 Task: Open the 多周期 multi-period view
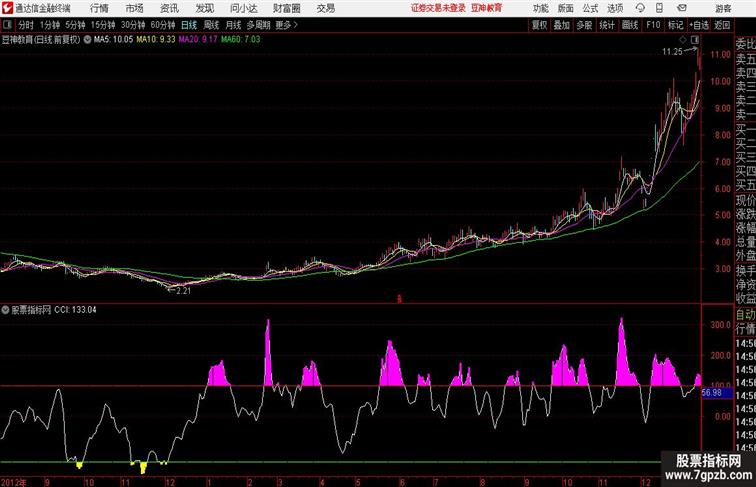(258, 25)
